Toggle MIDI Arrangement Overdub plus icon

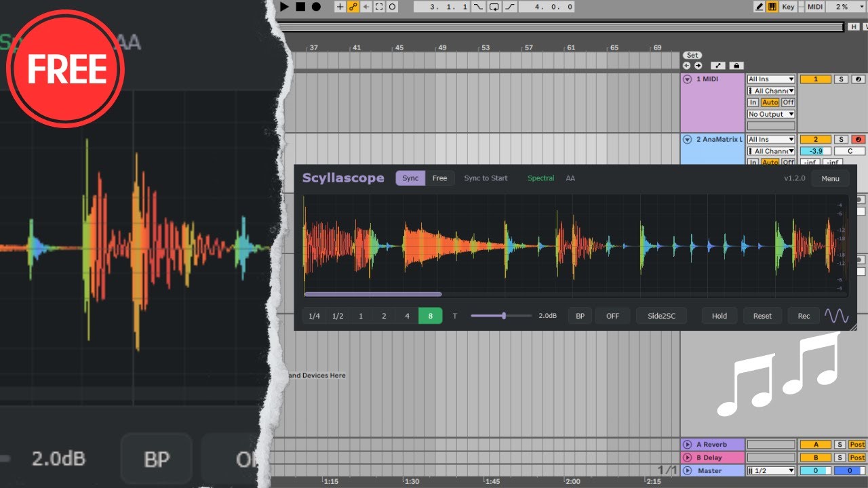tap(340, 7)
